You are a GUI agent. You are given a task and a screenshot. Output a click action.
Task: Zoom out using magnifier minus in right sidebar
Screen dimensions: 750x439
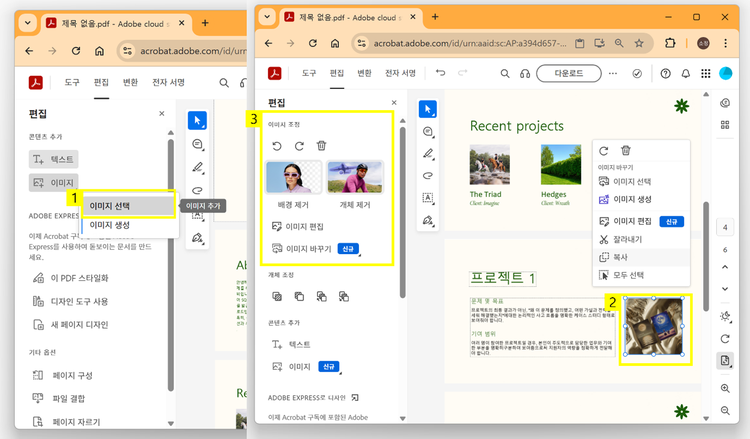[x=725, y=410]
